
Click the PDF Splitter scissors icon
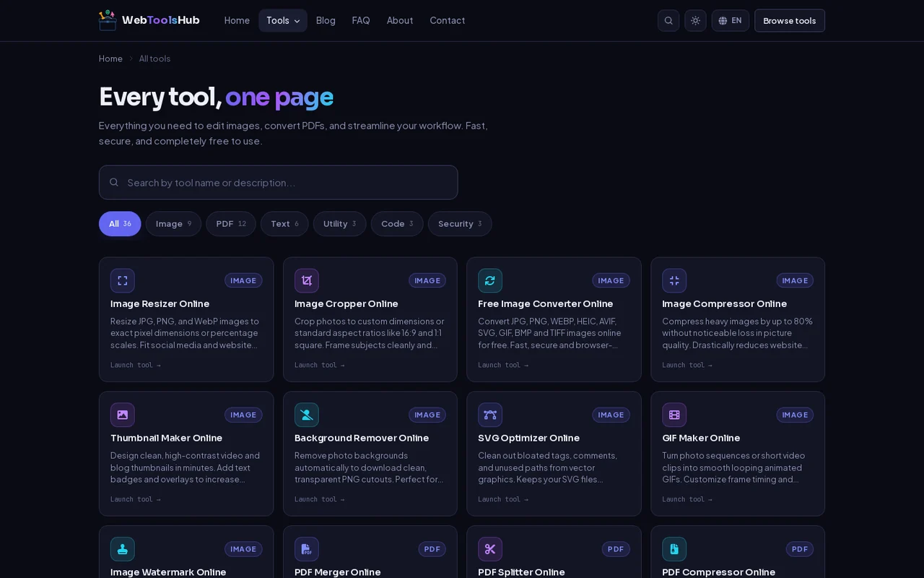point(490,549)
